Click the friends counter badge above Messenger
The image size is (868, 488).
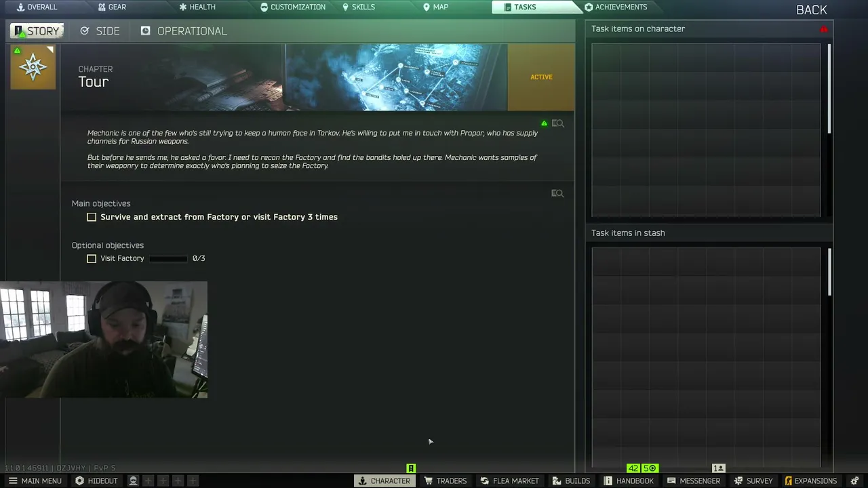[719, 468]
